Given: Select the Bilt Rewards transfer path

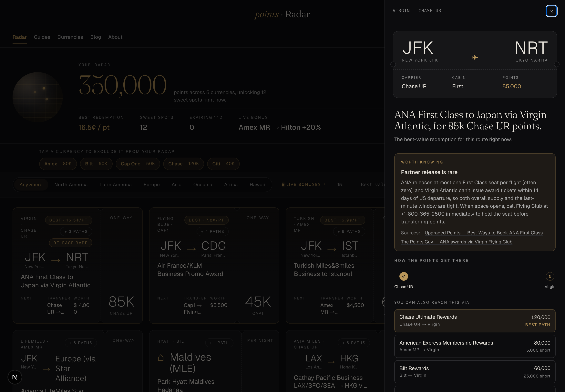Looking at the screenshot, I should [x=475, y=372].
